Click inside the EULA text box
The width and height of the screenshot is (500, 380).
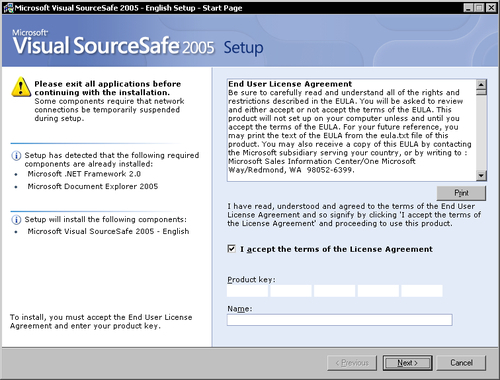[352, 130]
